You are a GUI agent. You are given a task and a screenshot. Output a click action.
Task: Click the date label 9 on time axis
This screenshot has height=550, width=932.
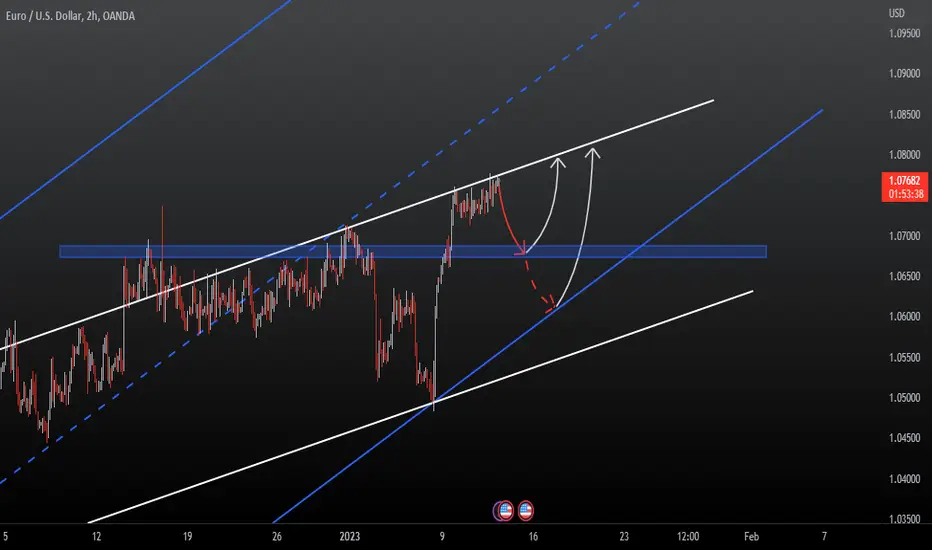(442, 536)
